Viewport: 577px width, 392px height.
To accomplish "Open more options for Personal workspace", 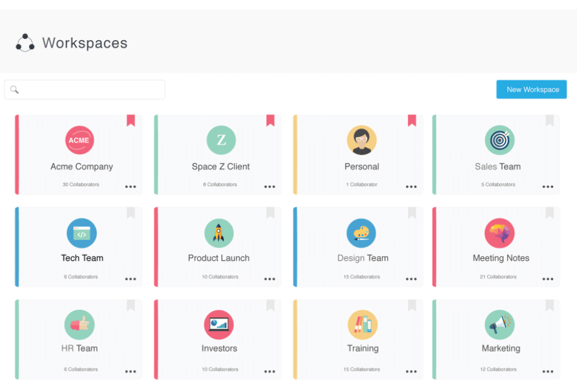I will click(411, 187).
